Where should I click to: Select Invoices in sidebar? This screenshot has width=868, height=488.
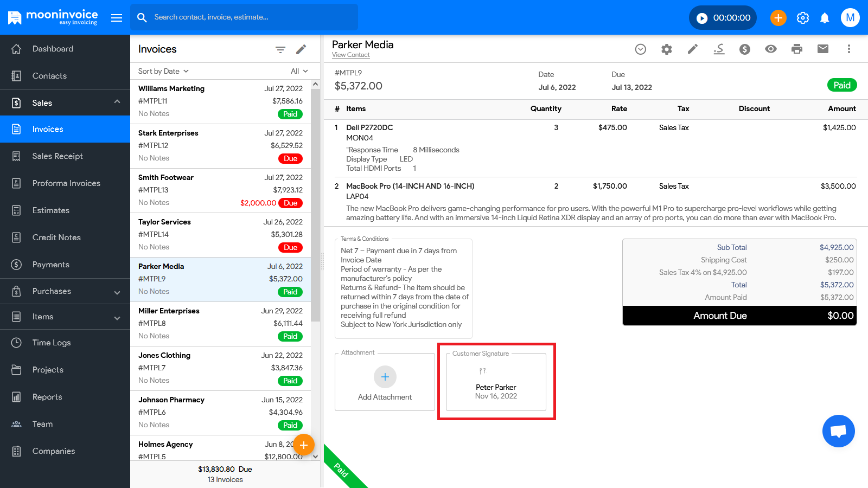click(65, 129)
